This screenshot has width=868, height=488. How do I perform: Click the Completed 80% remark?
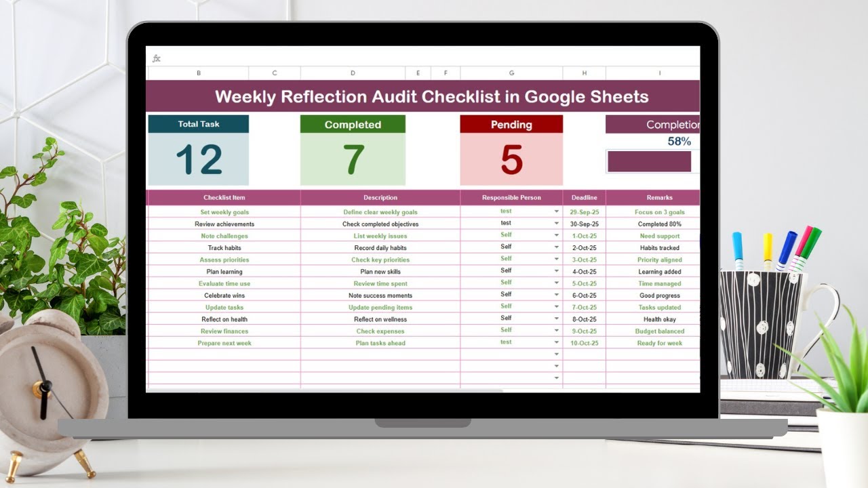tap(660, 224)
